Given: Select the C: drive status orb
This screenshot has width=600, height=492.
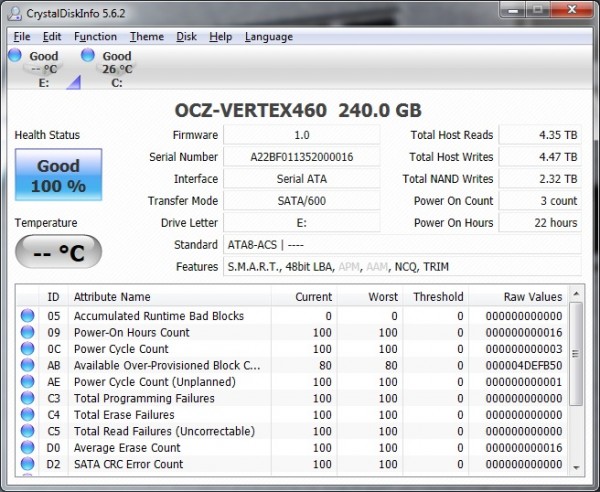Looking at the screenshot, I should 88,55.
